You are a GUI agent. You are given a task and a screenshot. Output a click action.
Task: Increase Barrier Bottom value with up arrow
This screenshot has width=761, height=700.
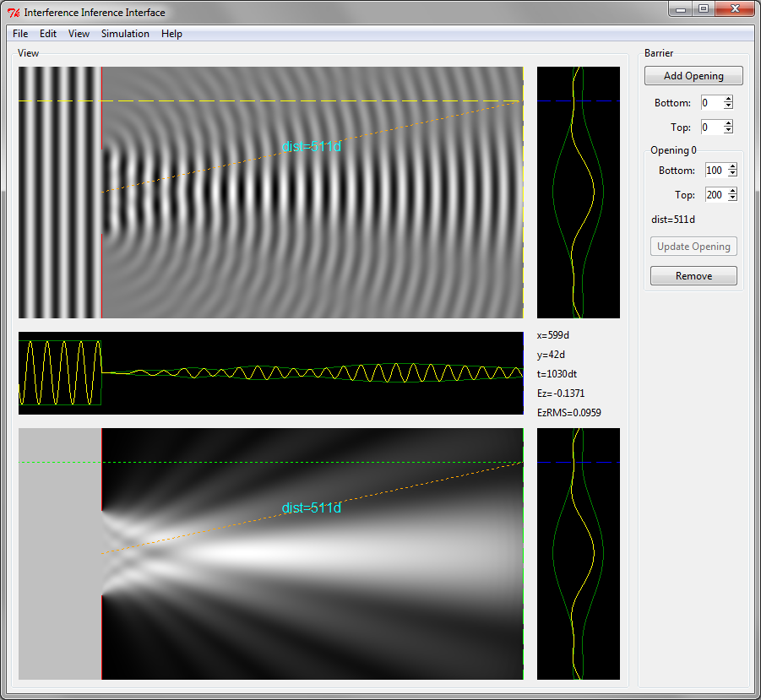[729, 99]
